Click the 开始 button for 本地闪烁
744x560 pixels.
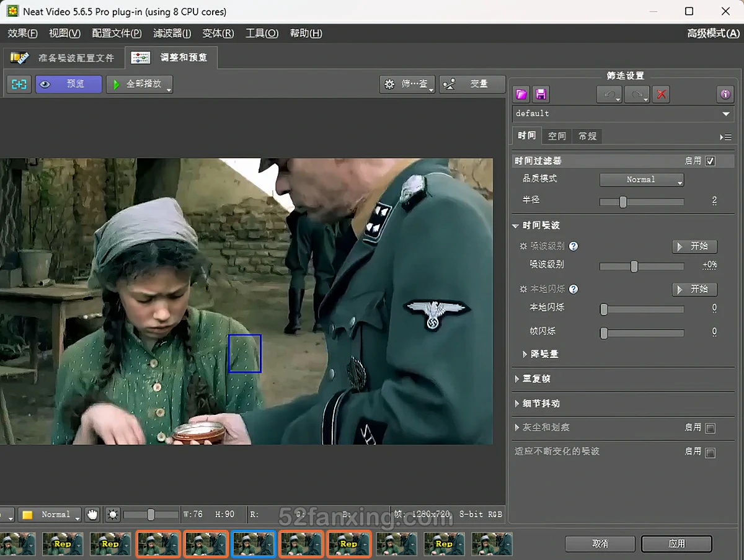tap(694, 289)
